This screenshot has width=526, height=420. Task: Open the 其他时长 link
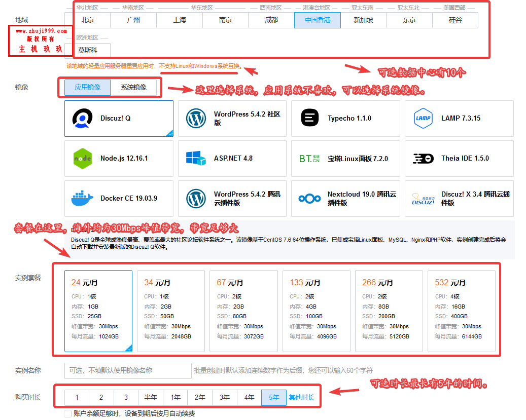tap(302, 398)
